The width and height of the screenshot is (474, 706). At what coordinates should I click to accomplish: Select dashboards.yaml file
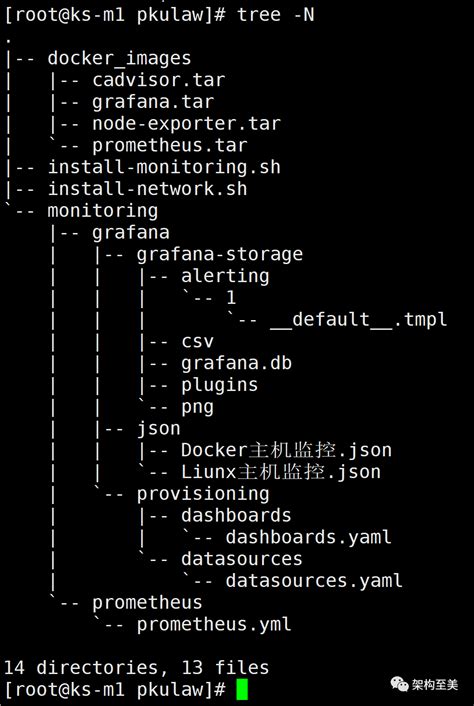[308, 537]
